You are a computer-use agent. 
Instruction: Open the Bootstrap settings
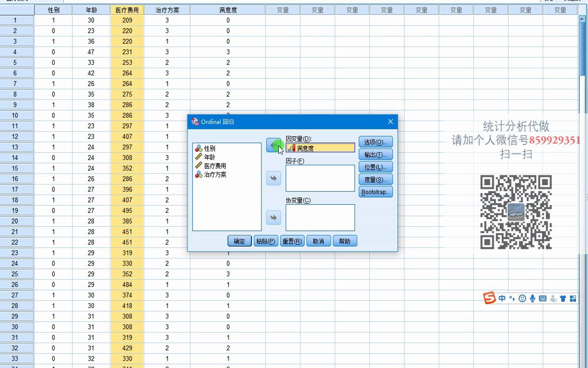click(x=376, y=192)
